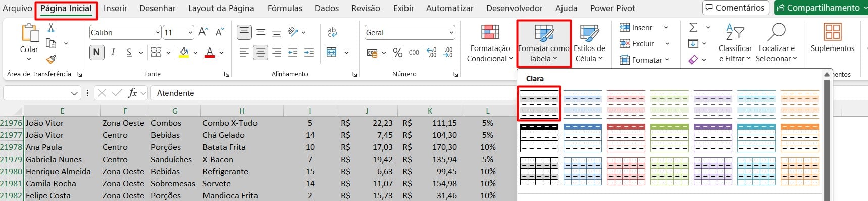Click the Copy icon
Screen dimensions: 868x201
(51, 43)
